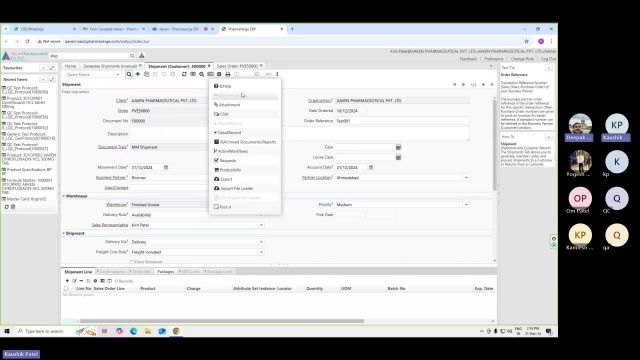
Task: Open the Case field calculator icon
Action: 398,147
